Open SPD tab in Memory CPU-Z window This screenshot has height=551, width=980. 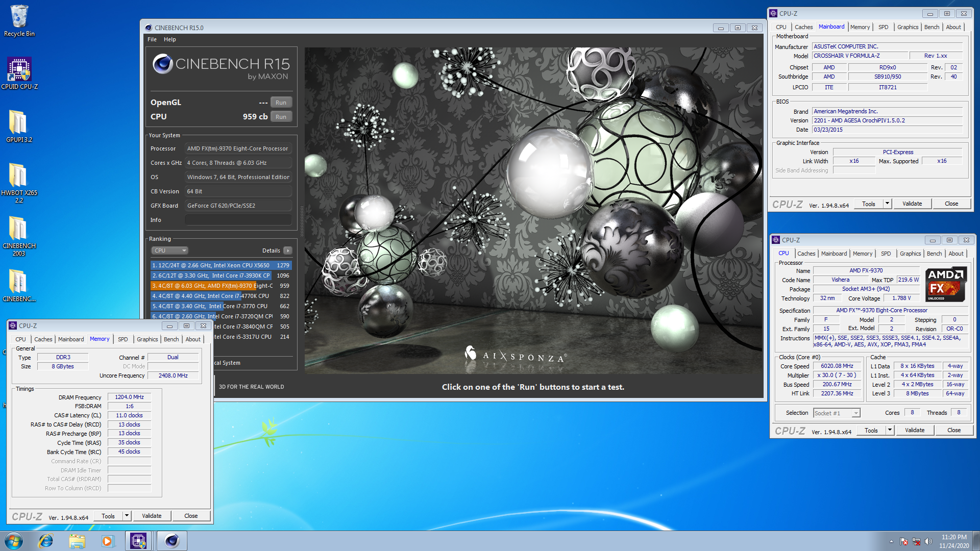click(x=123, y=339)
